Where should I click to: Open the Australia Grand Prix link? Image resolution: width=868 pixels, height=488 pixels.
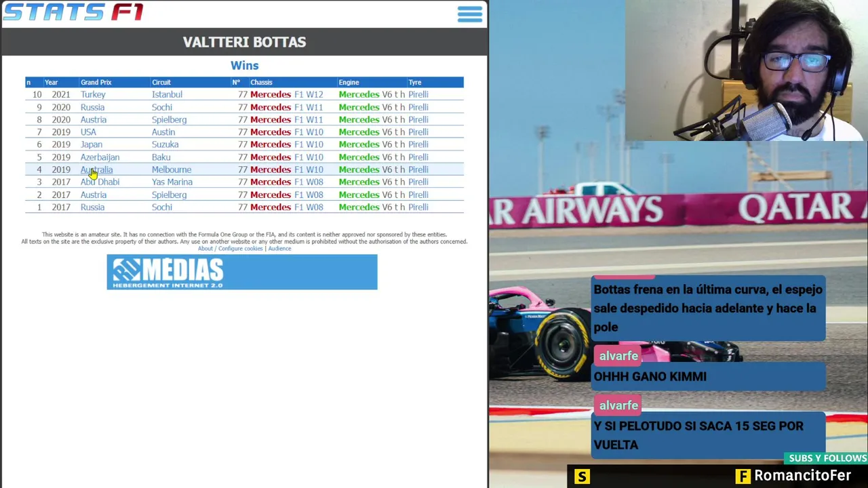point(96,169)
